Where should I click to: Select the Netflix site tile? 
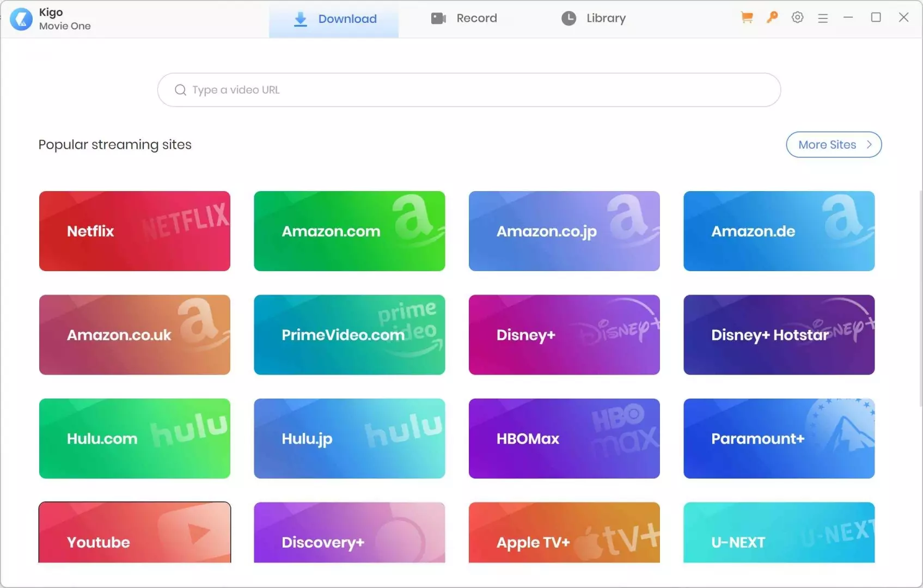pyautogui.click(x=135, y=231)
